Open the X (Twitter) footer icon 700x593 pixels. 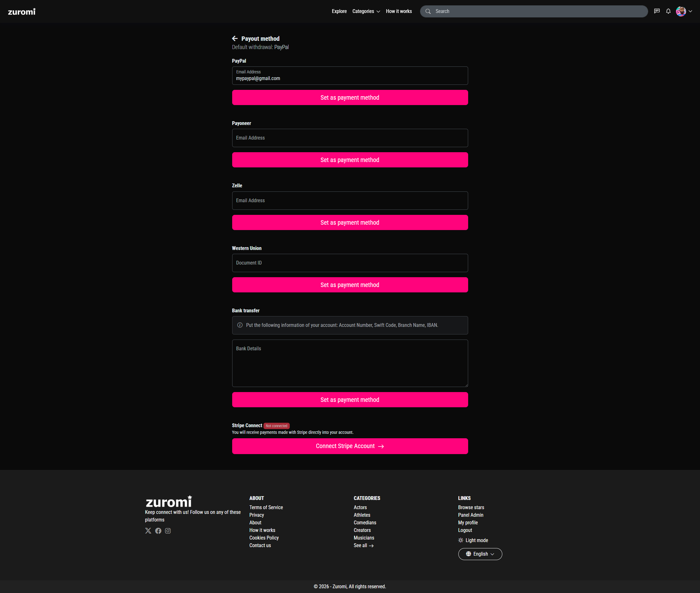148,530
